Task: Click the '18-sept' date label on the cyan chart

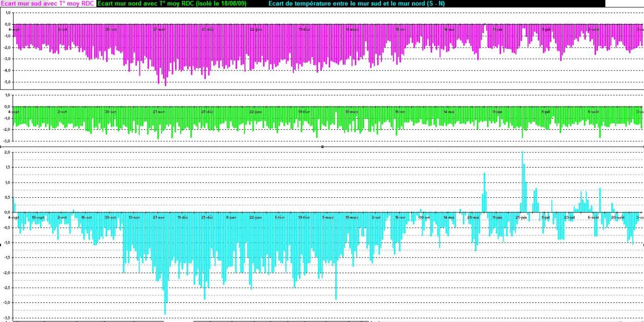Action: pyautogui.click(x=38, y=217)
